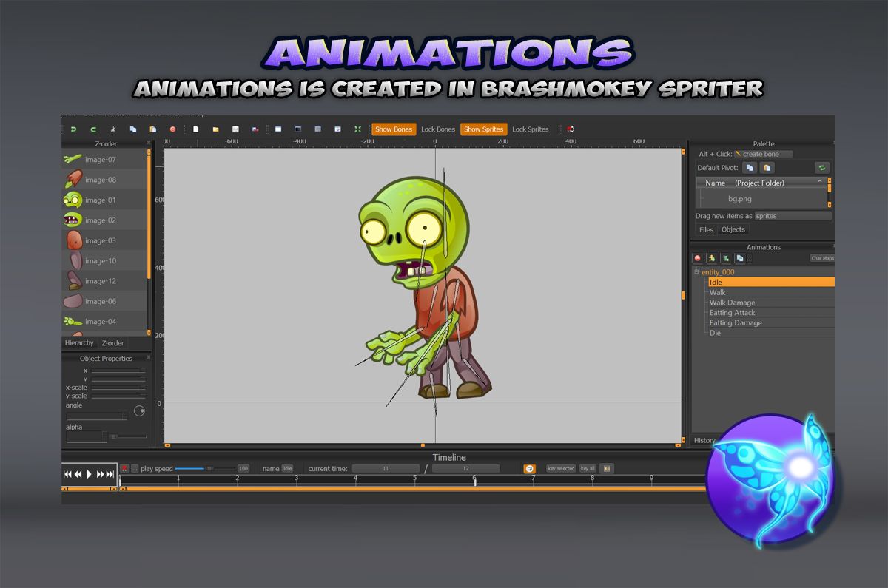Click the red Delete icon in the top toolbar
888x588 pixels.
173,129
